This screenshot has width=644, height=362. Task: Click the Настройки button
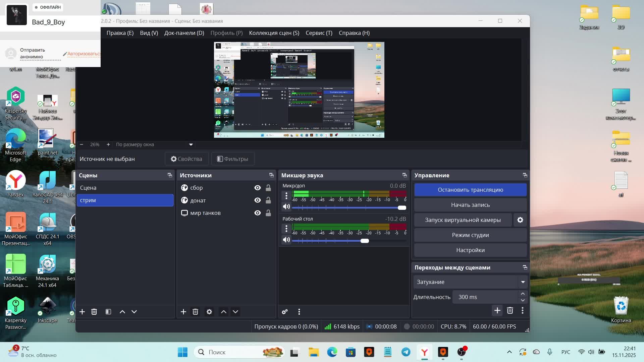click(470, 250)
